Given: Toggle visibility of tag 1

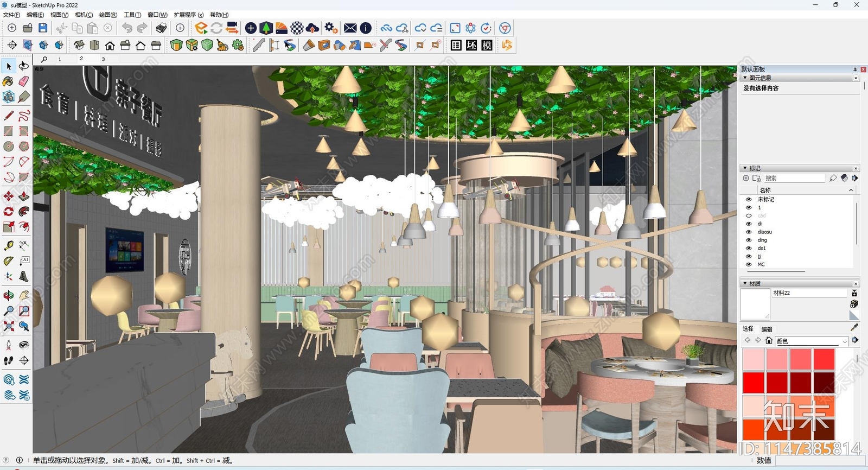Looking at the screenshot, I should pyautogui.click(x=749, y=207).
